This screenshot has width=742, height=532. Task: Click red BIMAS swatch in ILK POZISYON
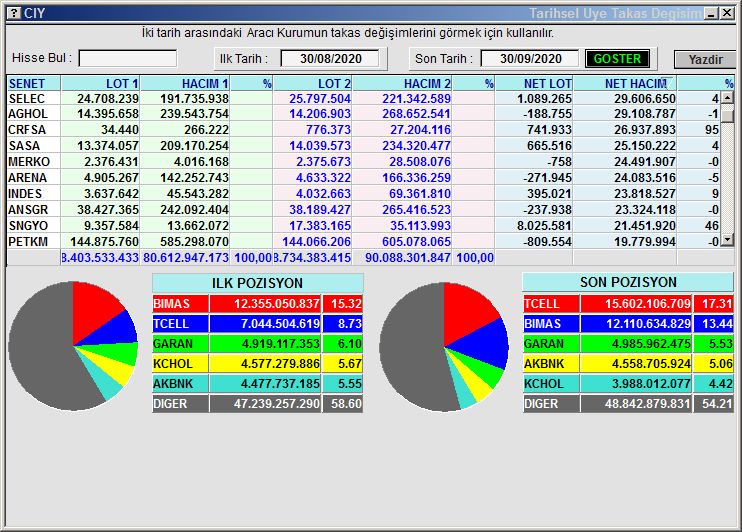pos(180,303)
